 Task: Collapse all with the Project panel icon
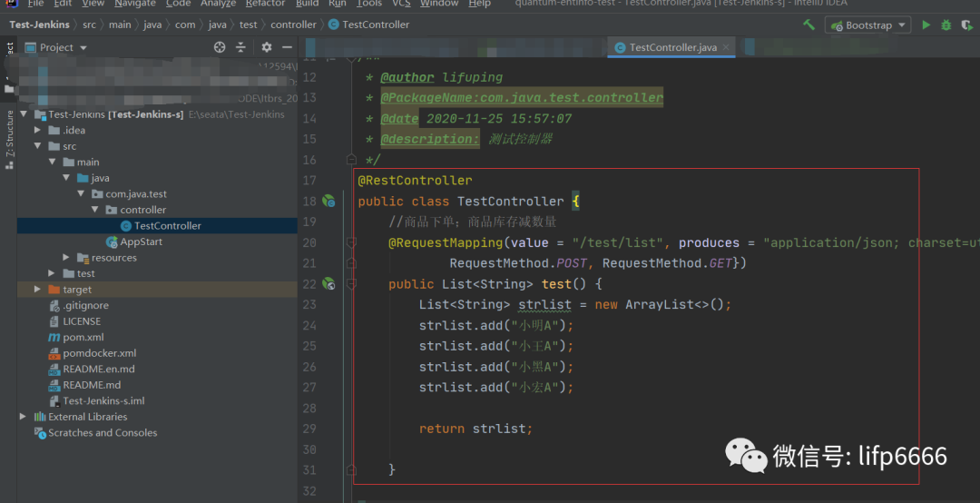pyautogui.click(x=240, y=47)
